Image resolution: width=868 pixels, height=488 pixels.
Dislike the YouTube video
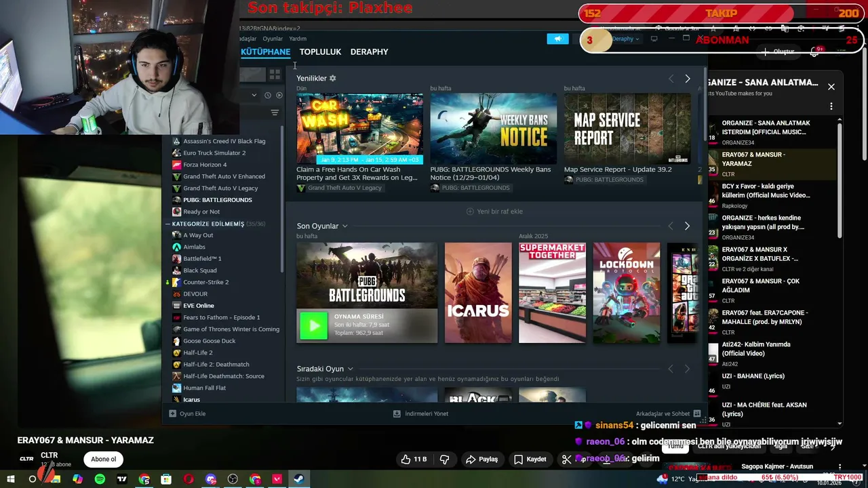(x=444, y=459)
